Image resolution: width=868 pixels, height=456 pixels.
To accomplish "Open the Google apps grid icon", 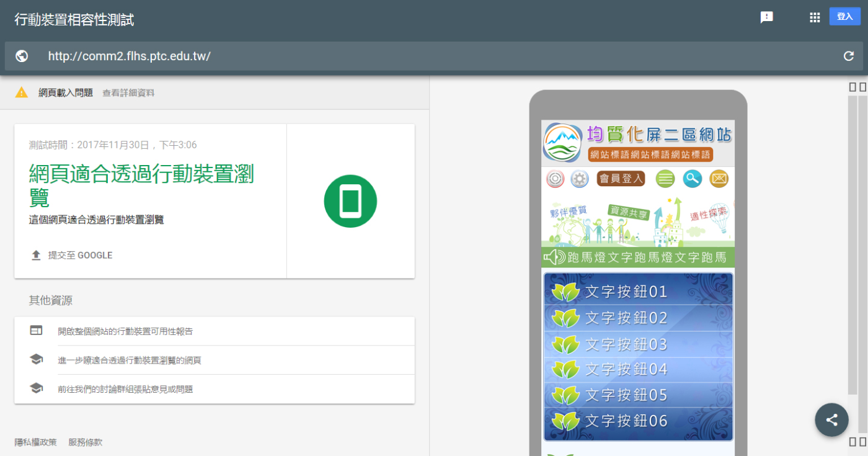I will 815,17.
